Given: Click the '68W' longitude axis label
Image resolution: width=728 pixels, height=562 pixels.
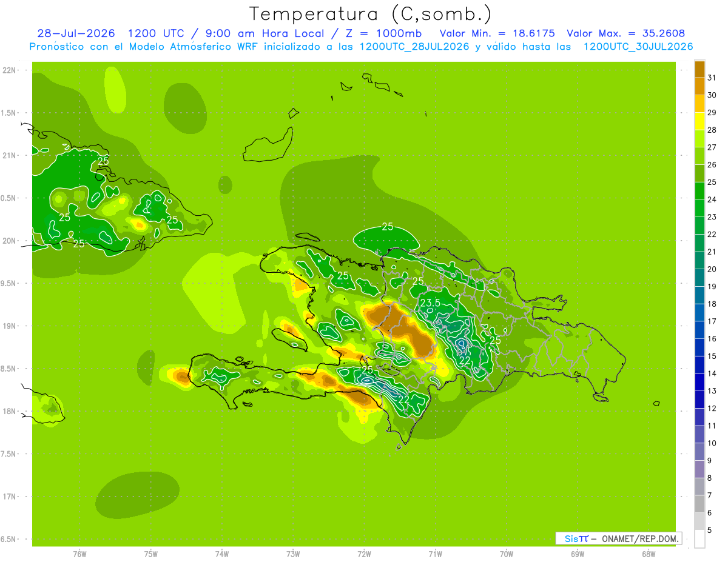Looking at the screenshot, I should tap(649, 554).
